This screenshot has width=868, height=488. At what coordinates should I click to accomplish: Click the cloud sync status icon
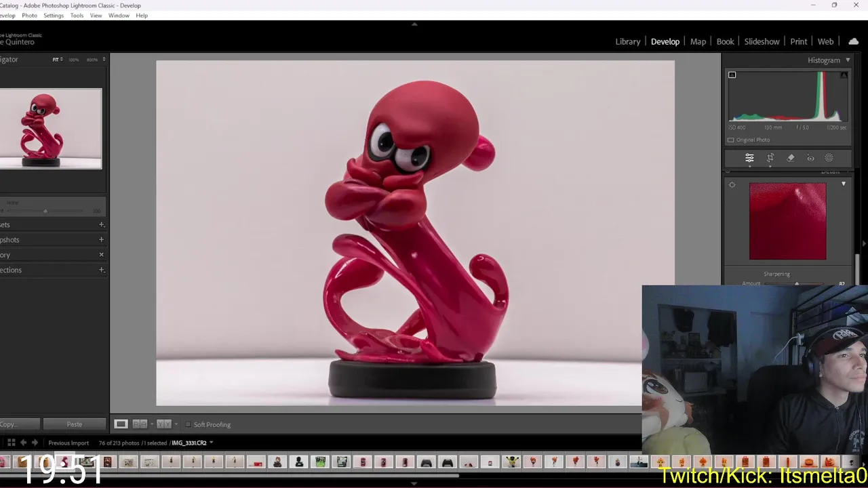[x=853, y=41]
